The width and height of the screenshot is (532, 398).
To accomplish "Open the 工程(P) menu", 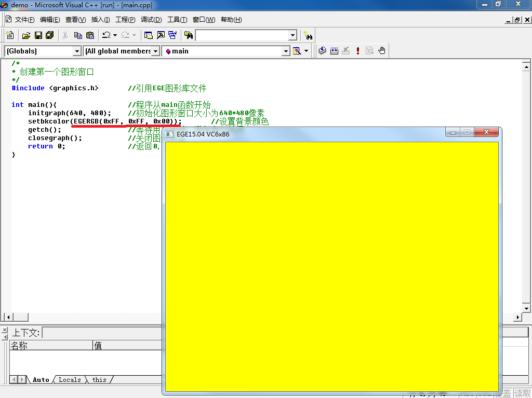I will (125, 20).
